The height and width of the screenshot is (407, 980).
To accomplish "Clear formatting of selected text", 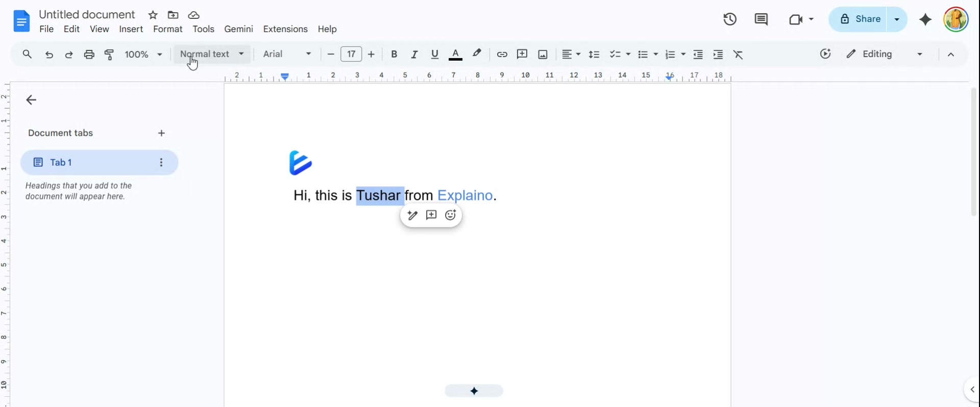I will point(738,55).
